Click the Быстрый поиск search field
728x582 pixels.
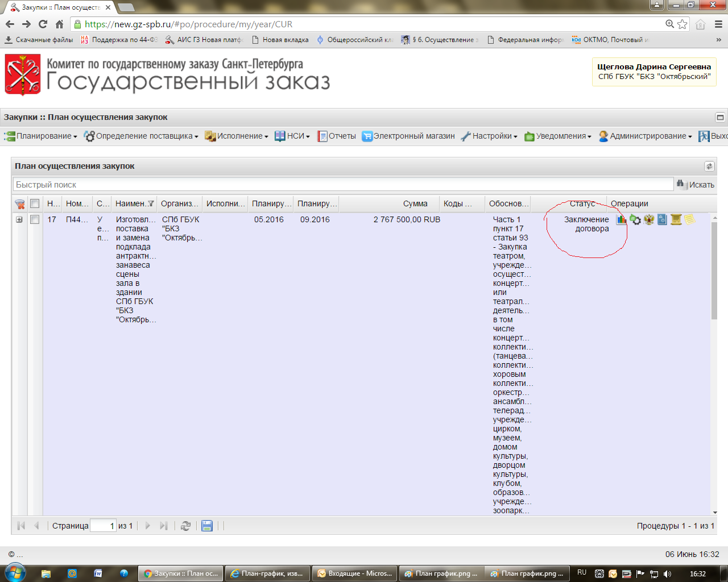click(x=343, y=185)
